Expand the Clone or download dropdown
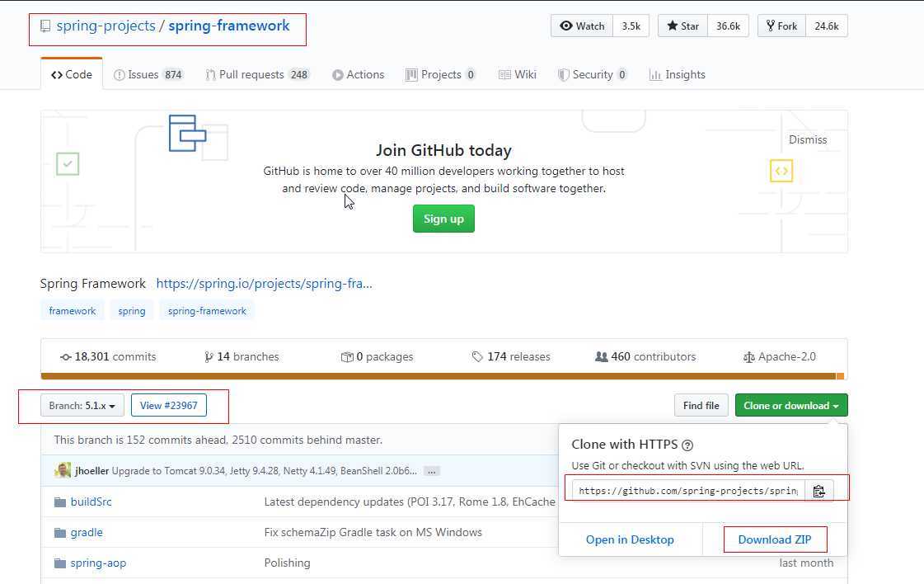 (x=790, y=406)
